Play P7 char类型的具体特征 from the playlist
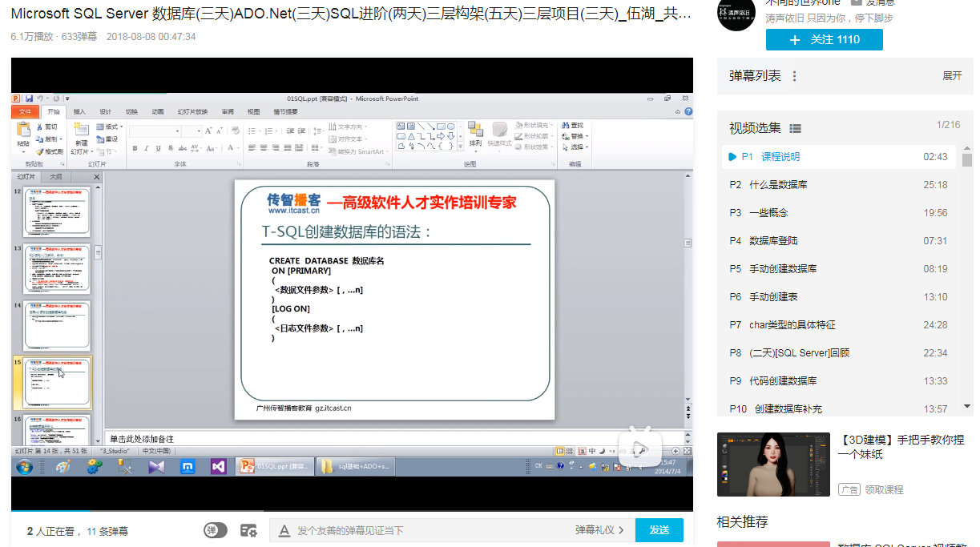980x547 pixels. point(839,325)
